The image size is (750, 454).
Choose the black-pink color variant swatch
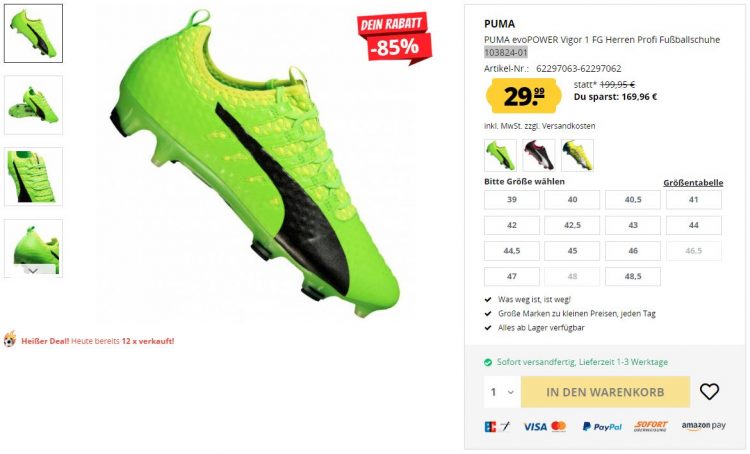click(539, 155)
